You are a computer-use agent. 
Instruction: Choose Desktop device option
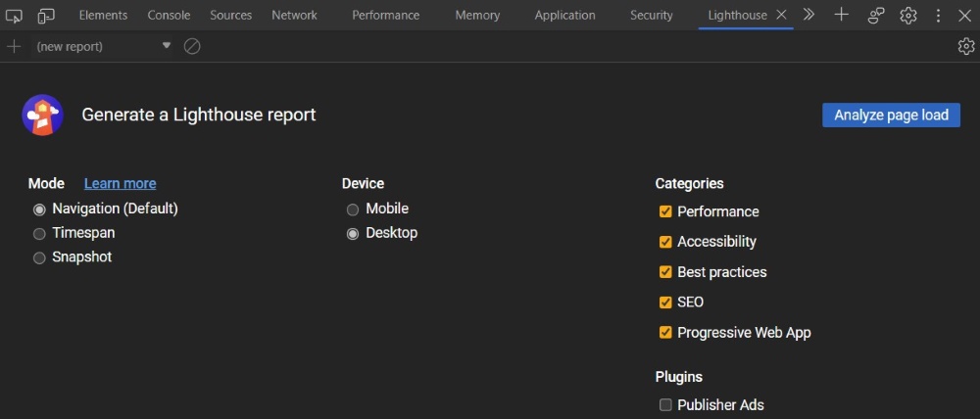(353, 234)
